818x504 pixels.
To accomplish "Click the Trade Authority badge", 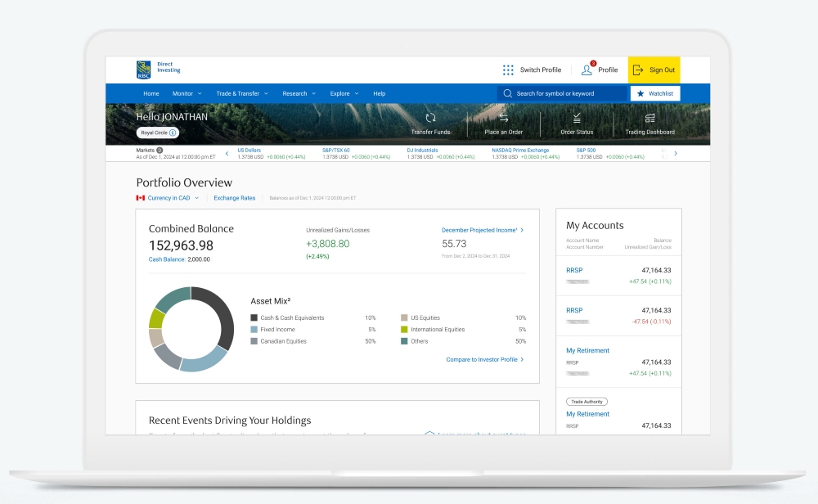I will tap(587, 402).
